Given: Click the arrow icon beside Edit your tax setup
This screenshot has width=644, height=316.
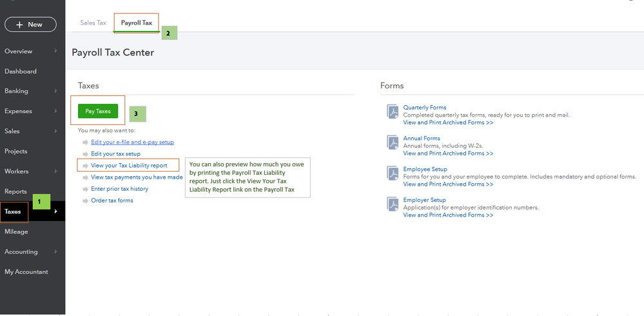Looking at the screenshot, I should [85, 154].
